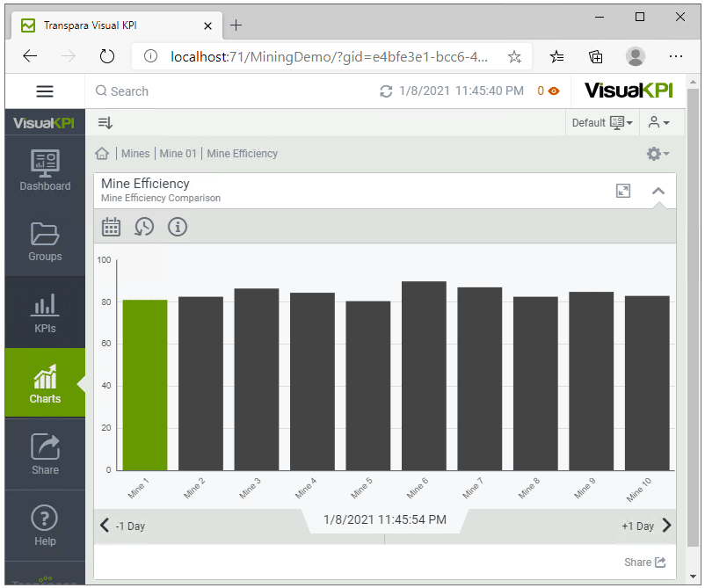Open the Groups sidebar tab

coord(45,242)
